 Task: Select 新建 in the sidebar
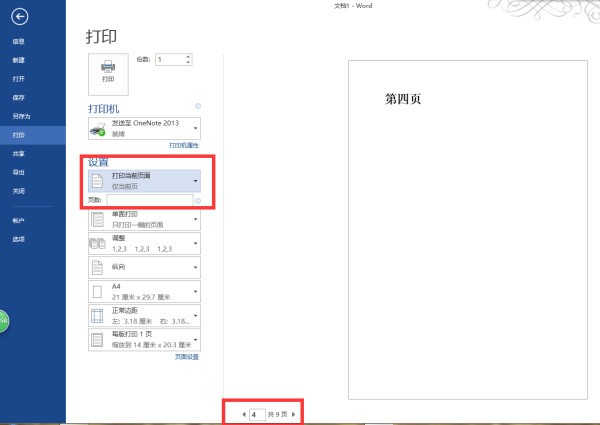18,60
